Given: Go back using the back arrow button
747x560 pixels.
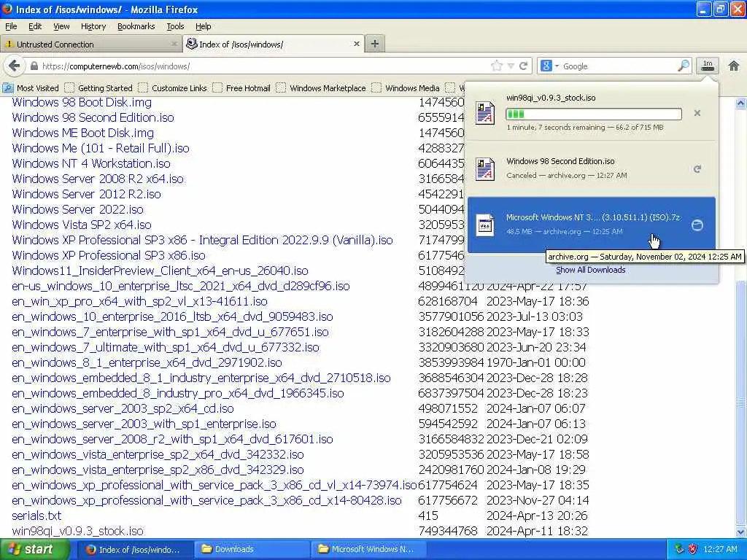Looking at the screenshot, I should [15, 66].
